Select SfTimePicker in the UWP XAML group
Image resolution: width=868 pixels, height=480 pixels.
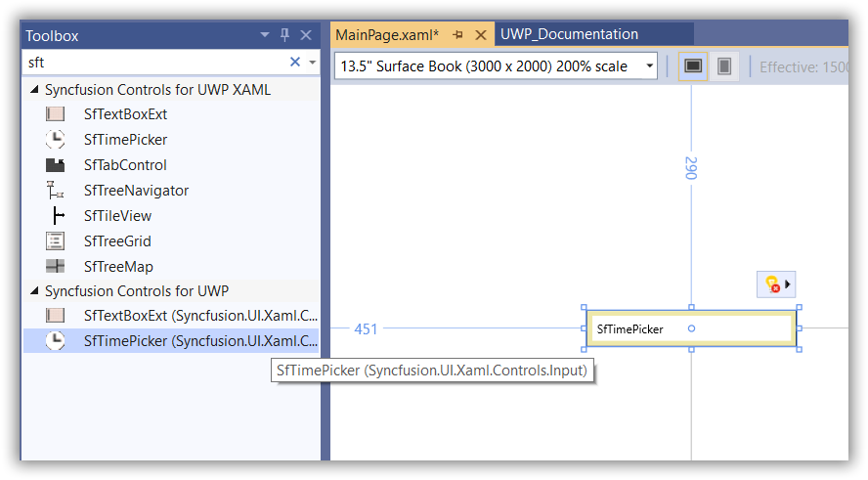pos(125,140)
